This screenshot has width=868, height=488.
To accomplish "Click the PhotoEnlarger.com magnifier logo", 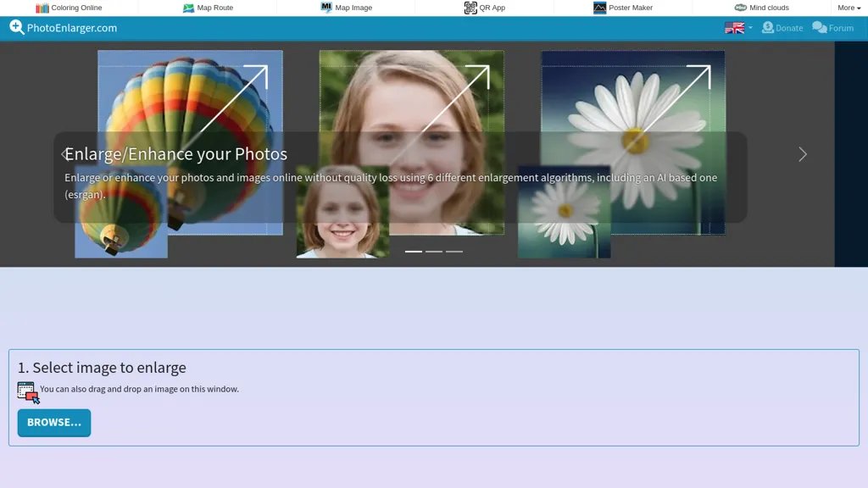I will pos(17,27).
